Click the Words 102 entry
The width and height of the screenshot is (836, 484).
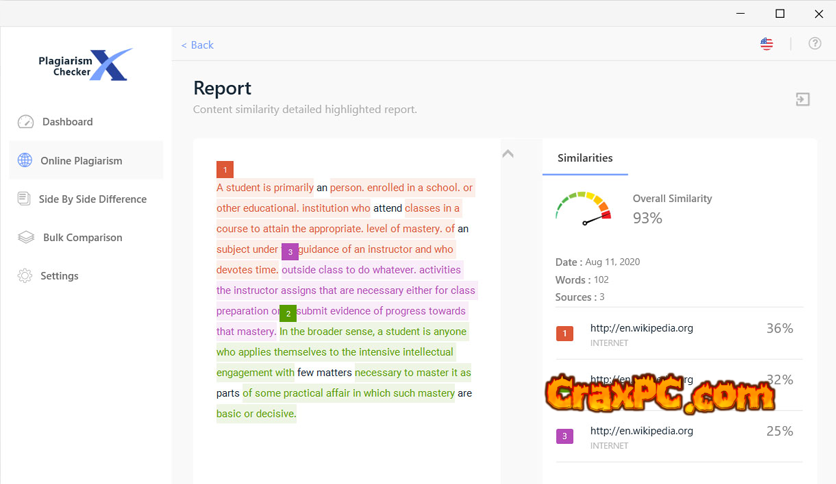[582, 279]
